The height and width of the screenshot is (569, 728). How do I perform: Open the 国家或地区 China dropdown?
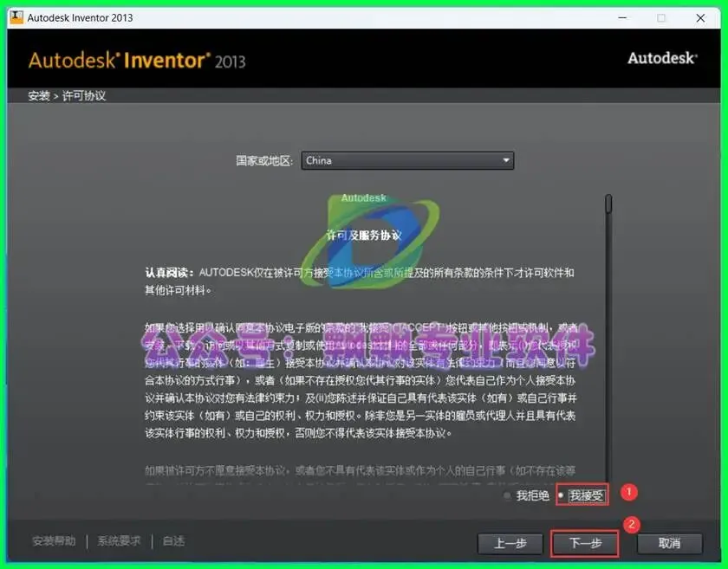[x=407, y=160]
